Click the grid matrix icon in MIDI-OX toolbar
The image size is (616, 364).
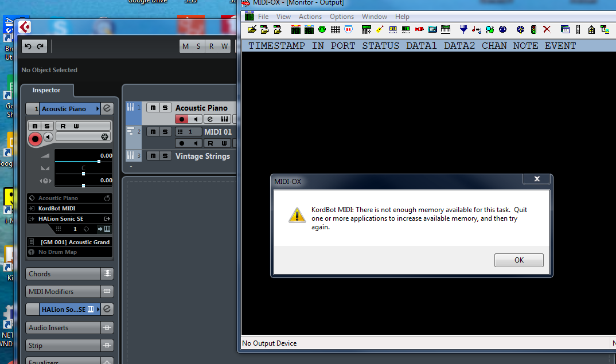pyautogui.click(x=335, y=29)
